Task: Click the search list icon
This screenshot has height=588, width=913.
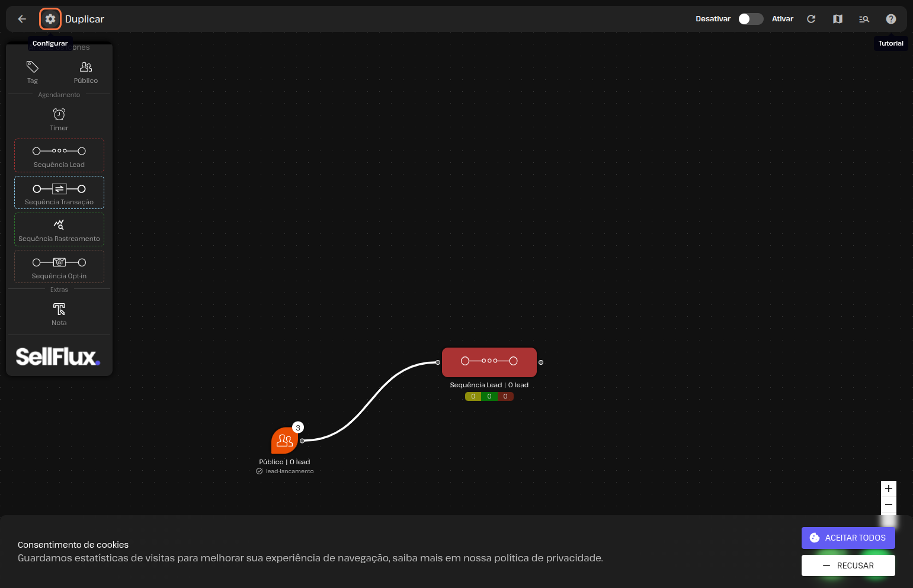Action: click(864, 19)
